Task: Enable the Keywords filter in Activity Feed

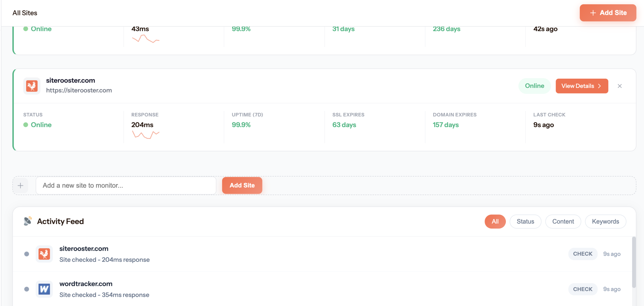Action: (x=606, y=221)
